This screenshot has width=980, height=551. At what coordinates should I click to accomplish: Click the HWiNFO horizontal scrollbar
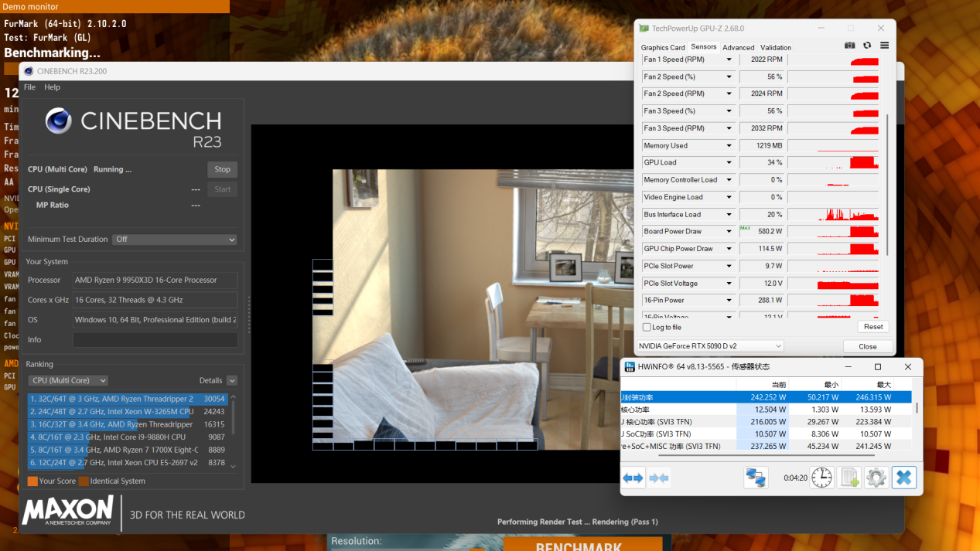766,456
